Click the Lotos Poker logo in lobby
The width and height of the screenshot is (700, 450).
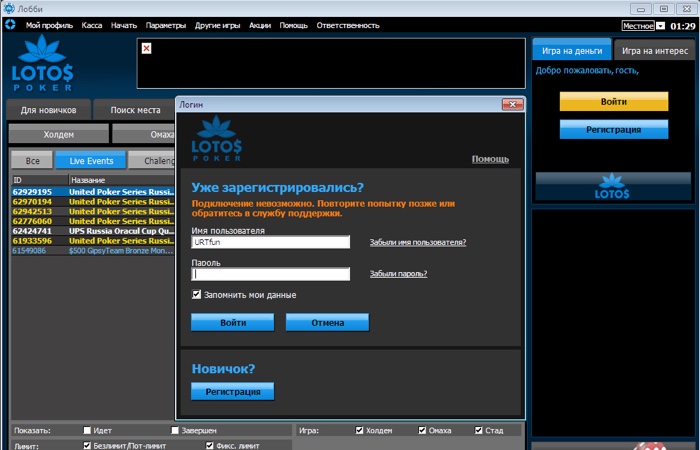[x=42, y=63]
